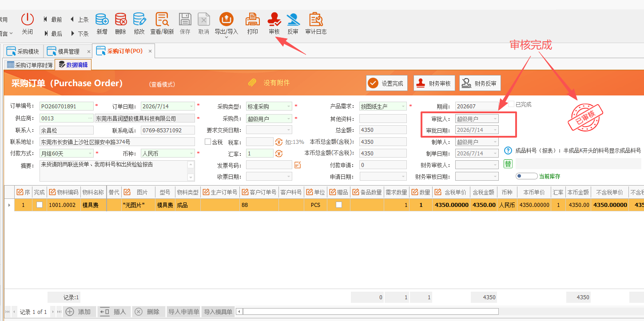Open the 要求交货日期 dropdown
644x321 pixels.
click(289, 130)
